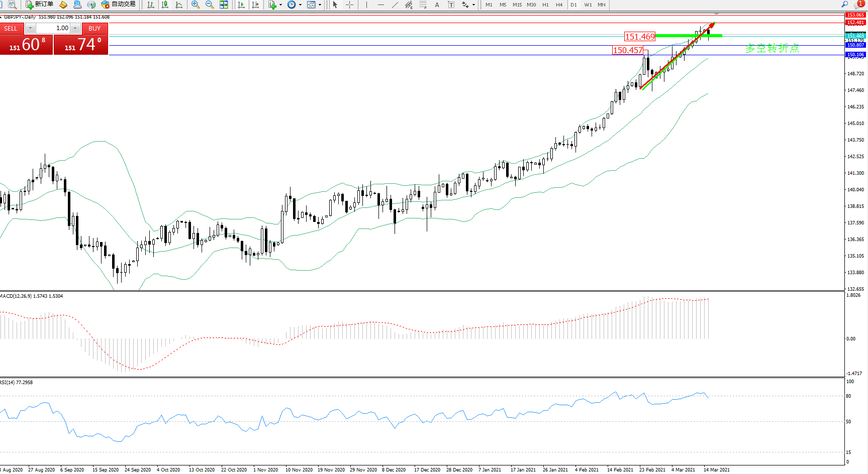The height and width of the screenshot is (474, 868).
Task: Select the Fibonacci retracement tool
Action: coord(423,5)
